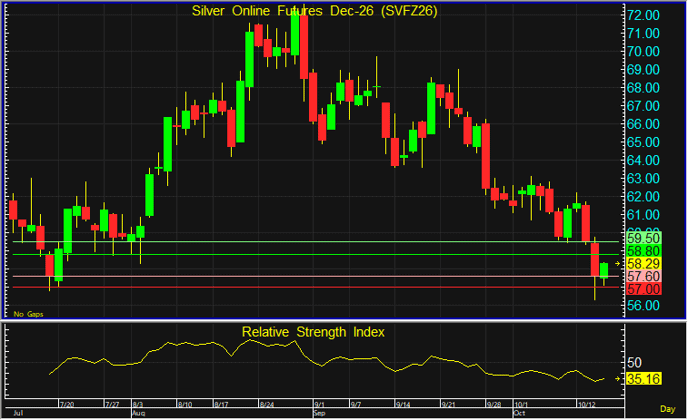Click the 8/24 date label

(266, 404)
